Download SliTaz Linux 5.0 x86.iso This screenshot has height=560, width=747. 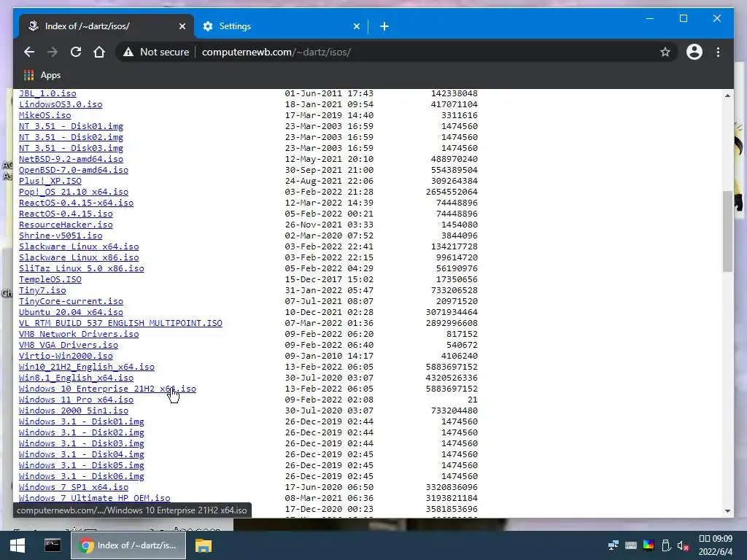click(82, 268)
